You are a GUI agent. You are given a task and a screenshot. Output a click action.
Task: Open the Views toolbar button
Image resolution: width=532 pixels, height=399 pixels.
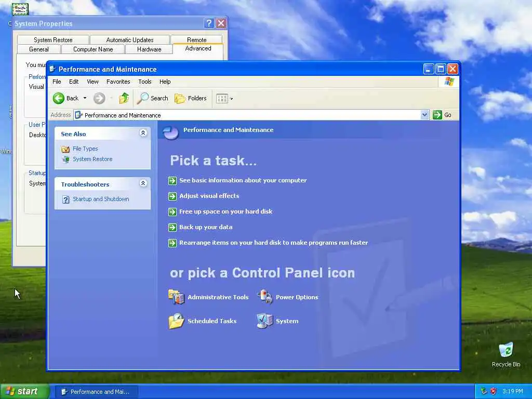coord(222,99)
